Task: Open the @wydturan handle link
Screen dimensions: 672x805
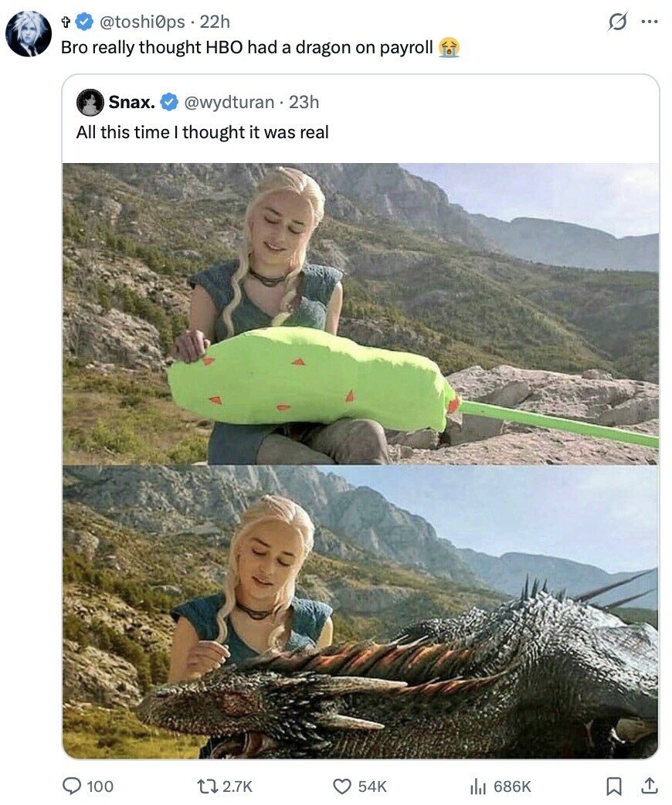Action: click(229, 102)
